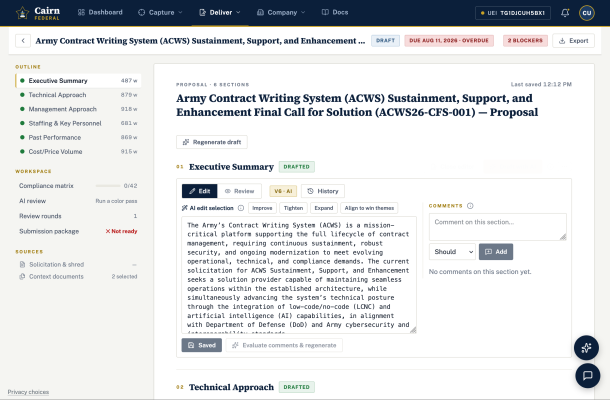
Task: Click the Tighten AI edit button
Action: [293, 208]
